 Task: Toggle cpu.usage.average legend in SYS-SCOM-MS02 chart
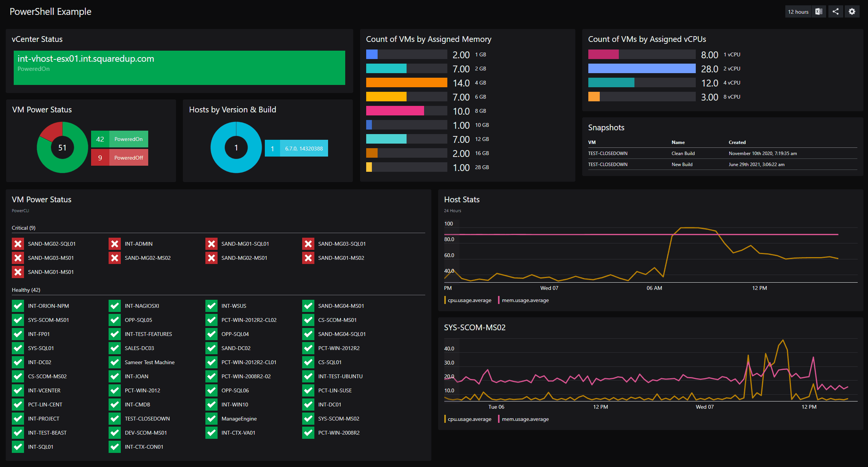[x=468, y=419]
